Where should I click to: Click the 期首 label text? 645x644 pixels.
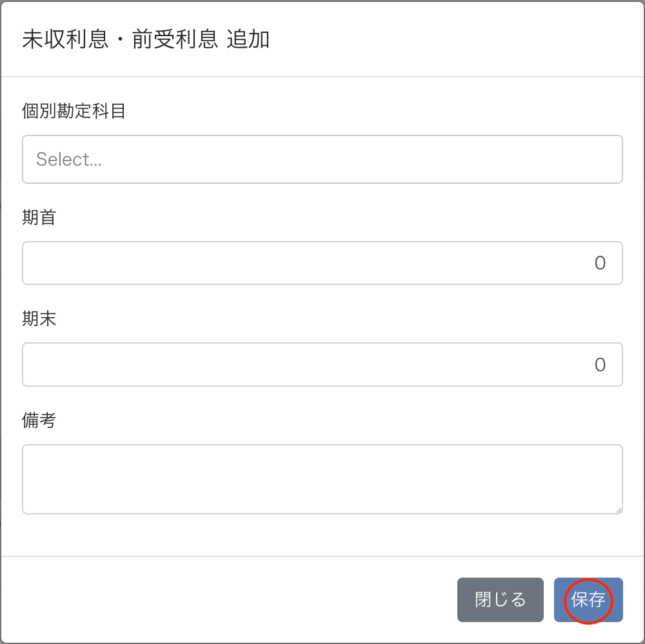39,218
